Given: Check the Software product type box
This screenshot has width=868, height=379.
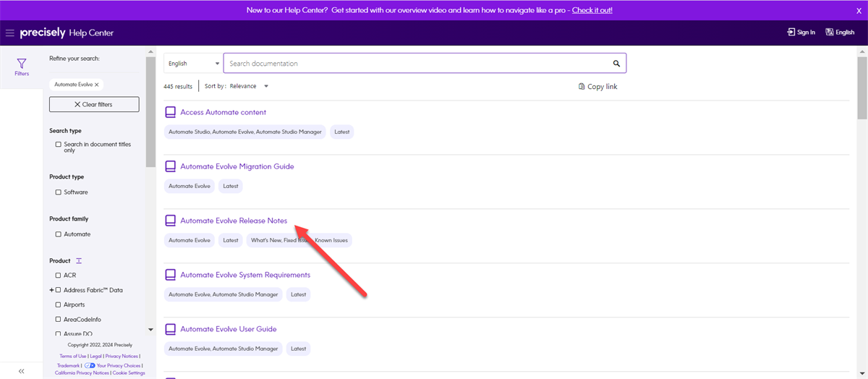Looking at the screenshot, I should click(59, 192).
